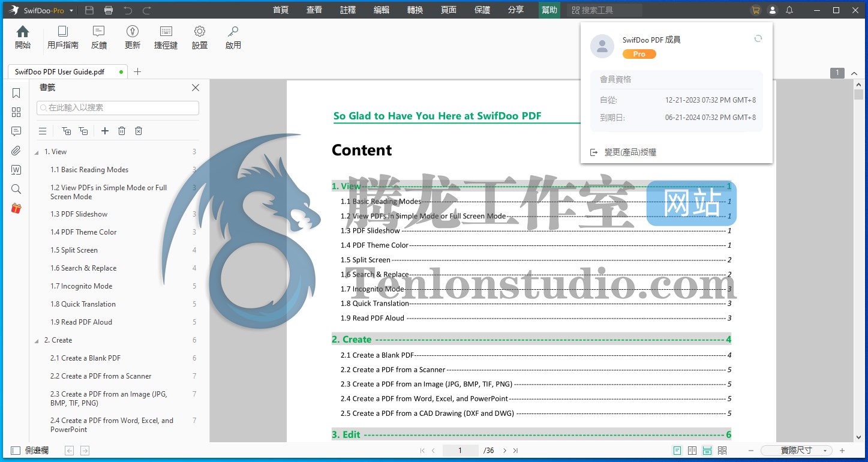Click the user account icon
Image resolution: width=868 pixels, height=462 pixels.
pos(772,10)
